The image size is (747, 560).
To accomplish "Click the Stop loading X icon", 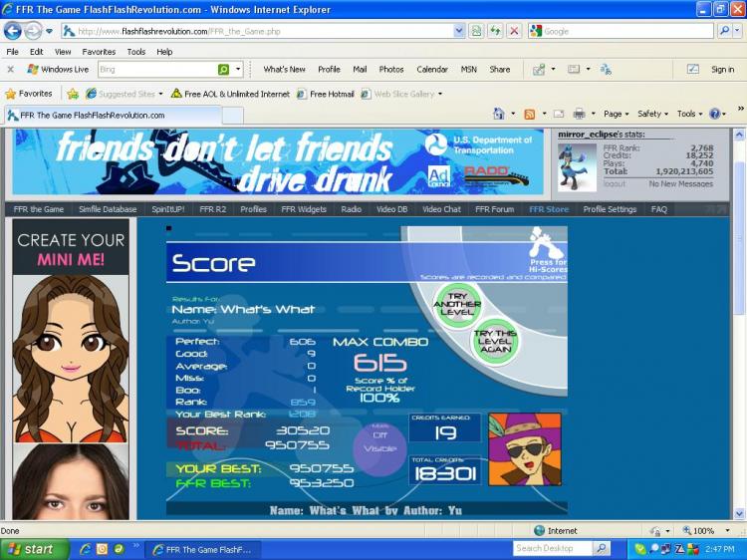I will tap(514, 32).
